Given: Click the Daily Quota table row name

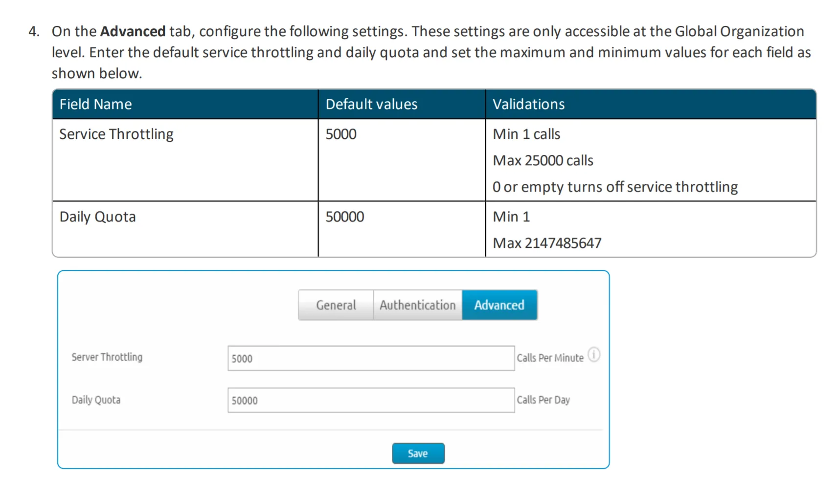Looking at the screenshot, I should pos(98,217).
